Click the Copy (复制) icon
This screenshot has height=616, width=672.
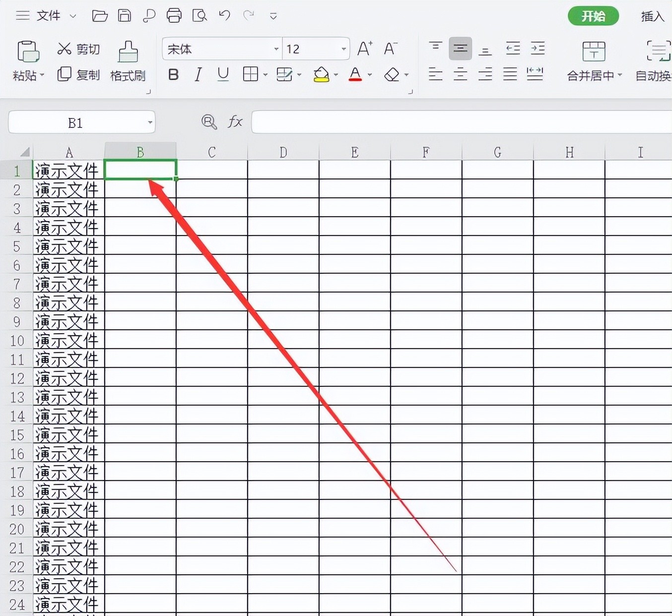[x=65, y=74]
